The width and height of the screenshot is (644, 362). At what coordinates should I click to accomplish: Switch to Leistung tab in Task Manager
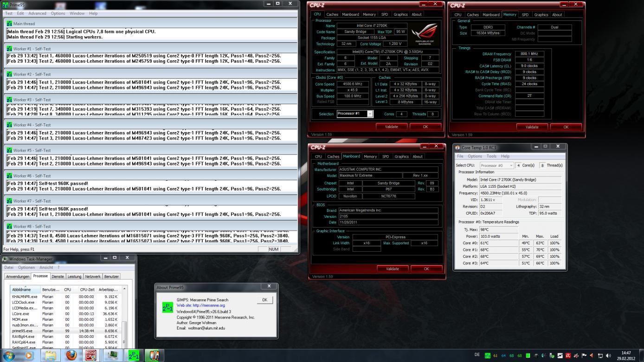pos(74,276)
